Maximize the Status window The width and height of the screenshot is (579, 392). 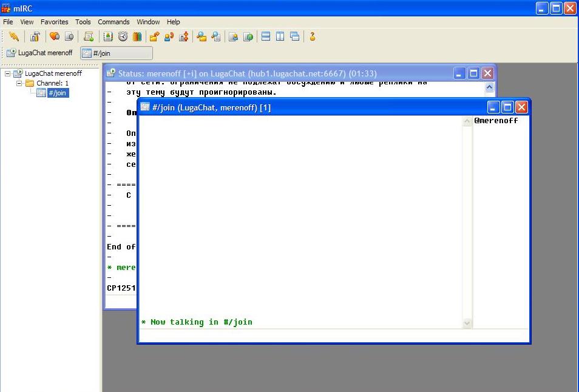point(473,73)
